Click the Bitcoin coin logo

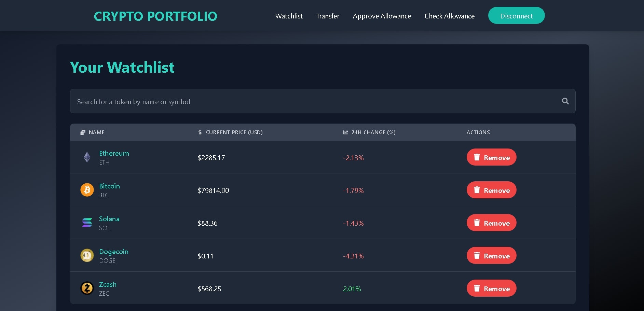click(87, 190)
